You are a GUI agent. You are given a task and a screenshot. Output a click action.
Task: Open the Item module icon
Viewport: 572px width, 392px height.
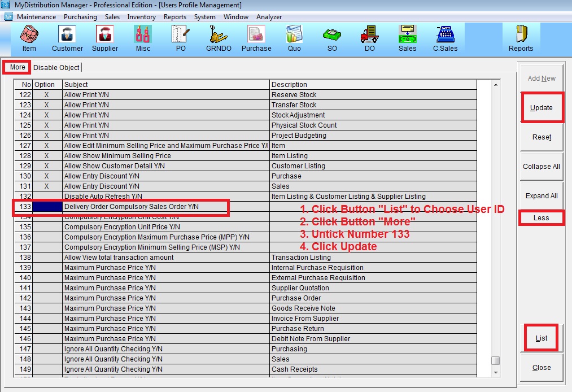click(x=29, y=38)
